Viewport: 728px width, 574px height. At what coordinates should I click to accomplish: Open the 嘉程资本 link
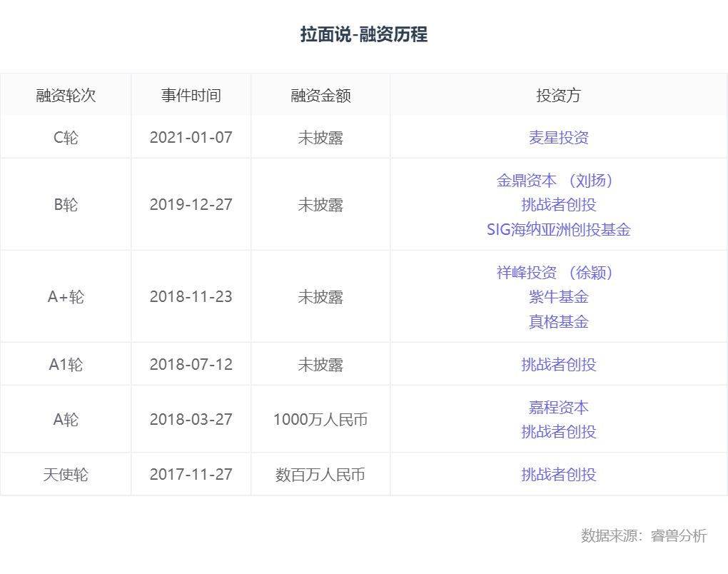(558, 408)
